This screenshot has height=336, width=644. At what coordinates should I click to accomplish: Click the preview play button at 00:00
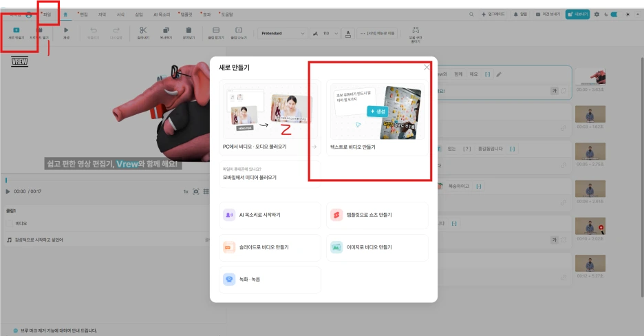(x=8, y=191)
